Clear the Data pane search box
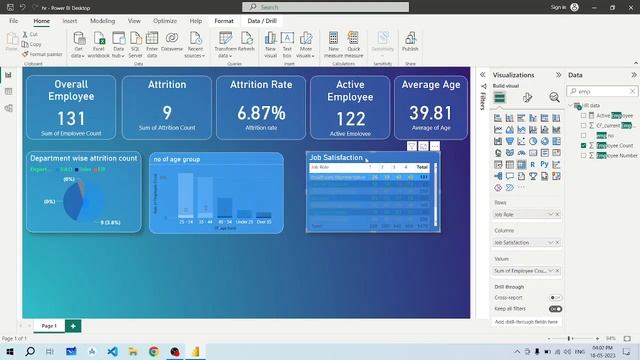The image size is (640, 360). point(632,91)
